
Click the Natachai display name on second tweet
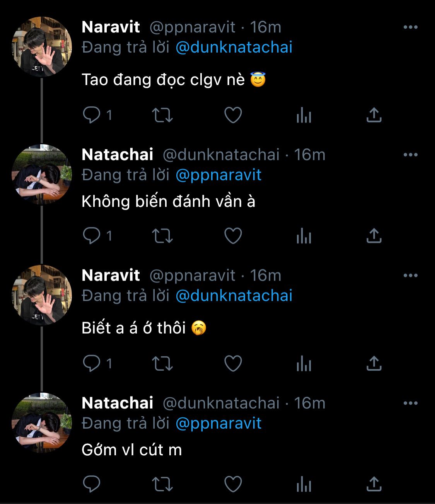[118, 155]
